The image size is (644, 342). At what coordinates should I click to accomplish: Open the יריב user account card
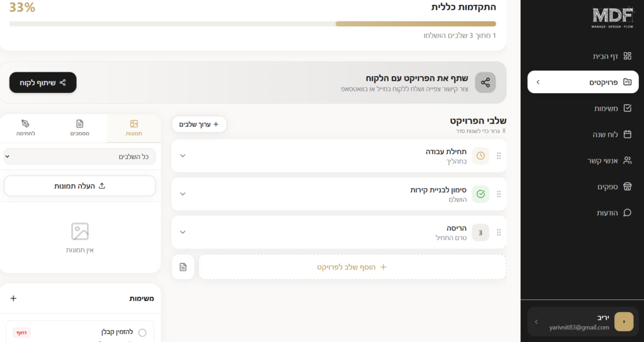(582, 322)
